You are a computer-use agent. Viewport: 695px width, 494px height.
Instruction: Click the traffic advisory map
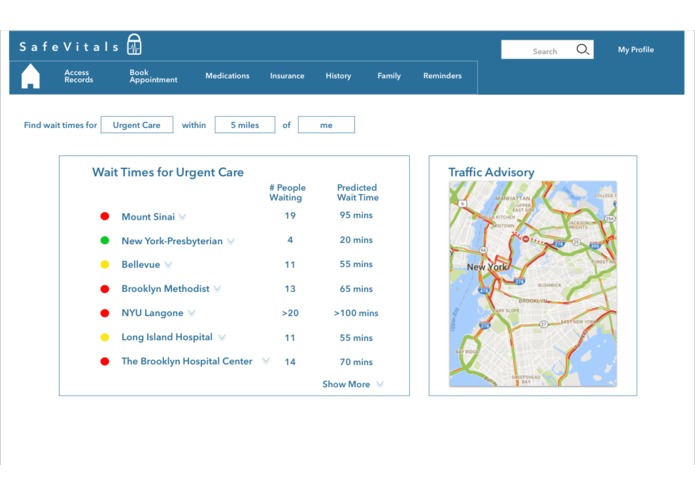point(533,284)
